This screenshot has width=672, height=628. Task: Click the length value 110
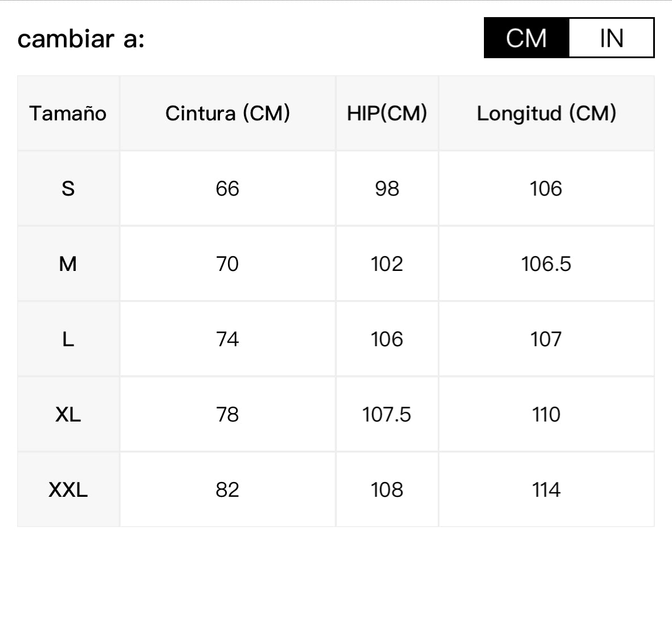(546, 415)
